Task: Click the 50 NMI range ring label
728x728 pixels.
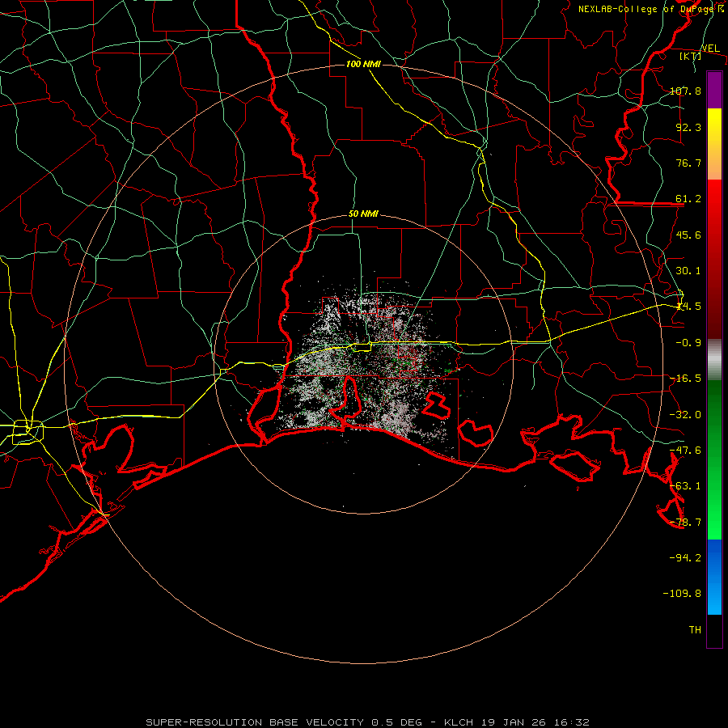Action: 363,214
